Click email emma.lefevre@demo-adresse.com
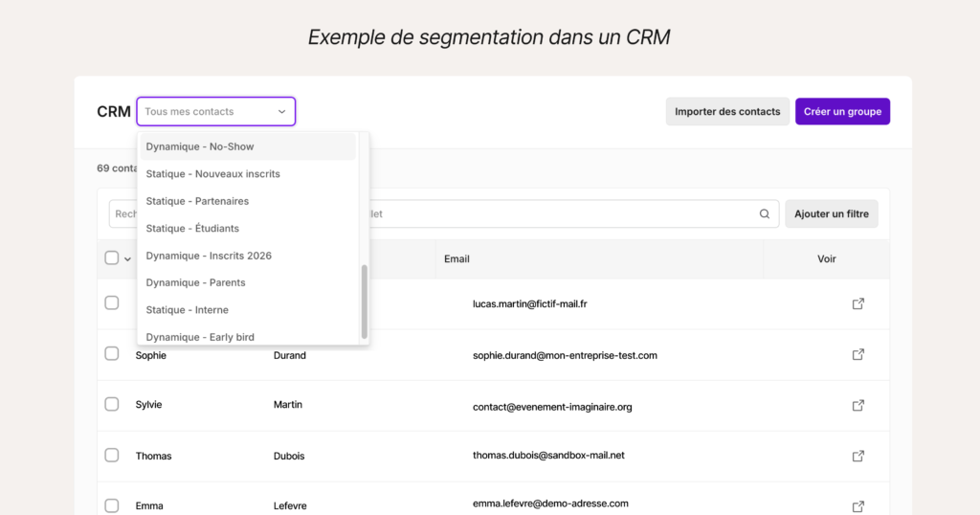This screenshot has width=980, height=515. pyautogui.click(x=550, y=504)
